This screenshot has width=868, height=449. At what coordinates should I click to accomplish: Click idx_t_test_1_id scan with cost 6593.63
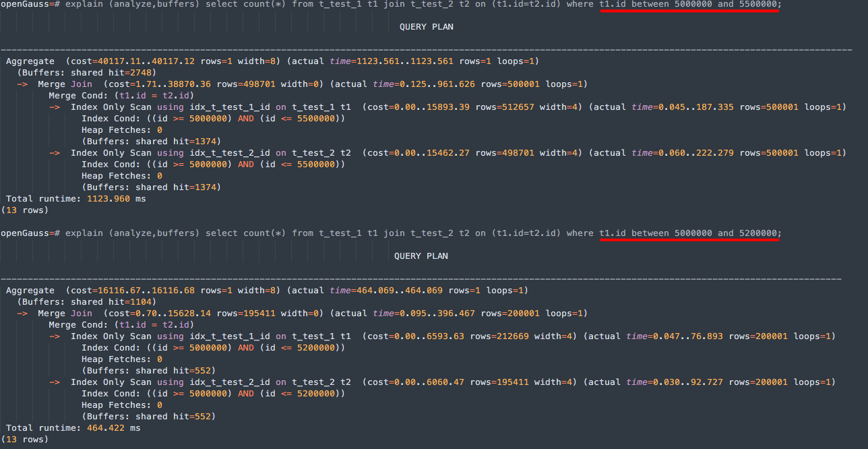click(x=442, y=336)
